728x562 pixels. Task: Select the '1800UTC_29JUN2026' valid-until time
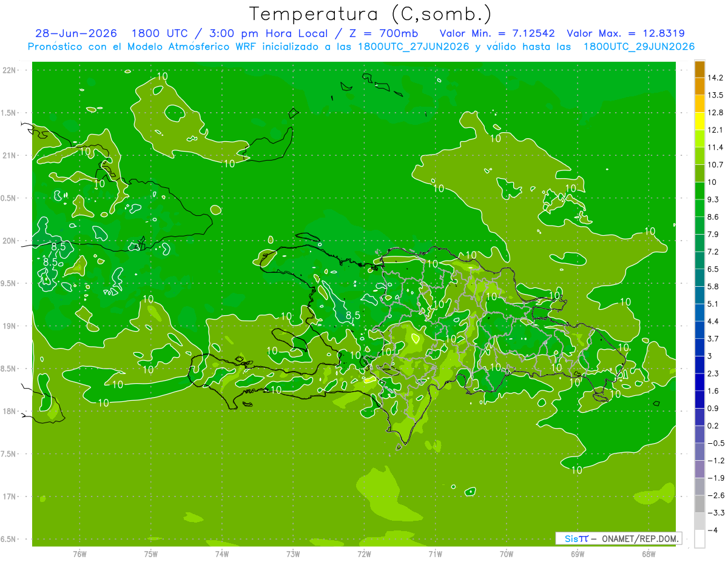(x=639, y=47)
